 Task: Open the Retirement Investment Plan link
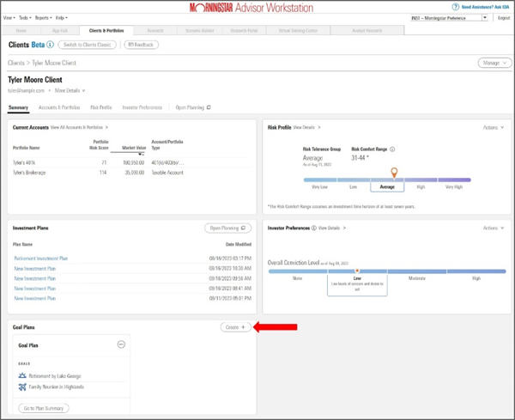pyautogui.click(x=40, y=259)
